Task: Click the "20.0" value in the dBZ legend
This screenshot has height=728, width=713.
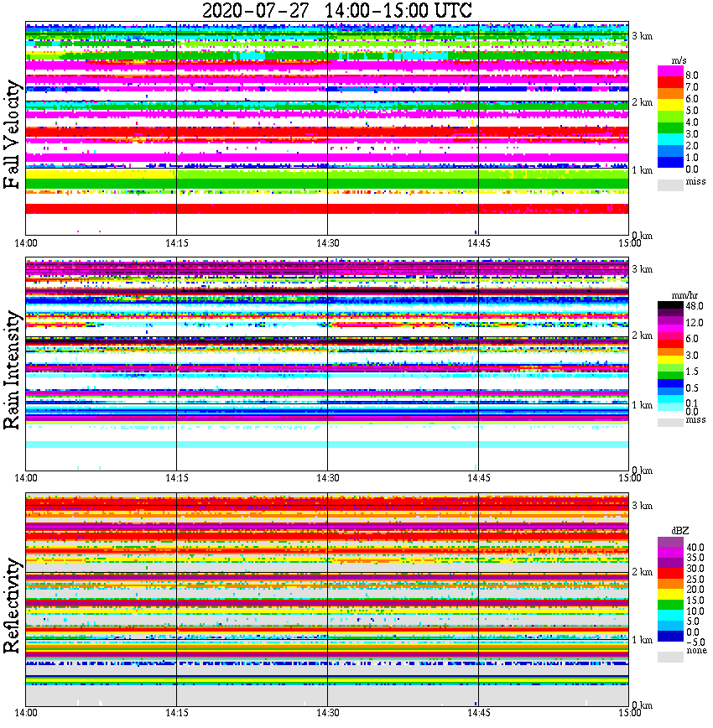Action: [x=695, y=590]
